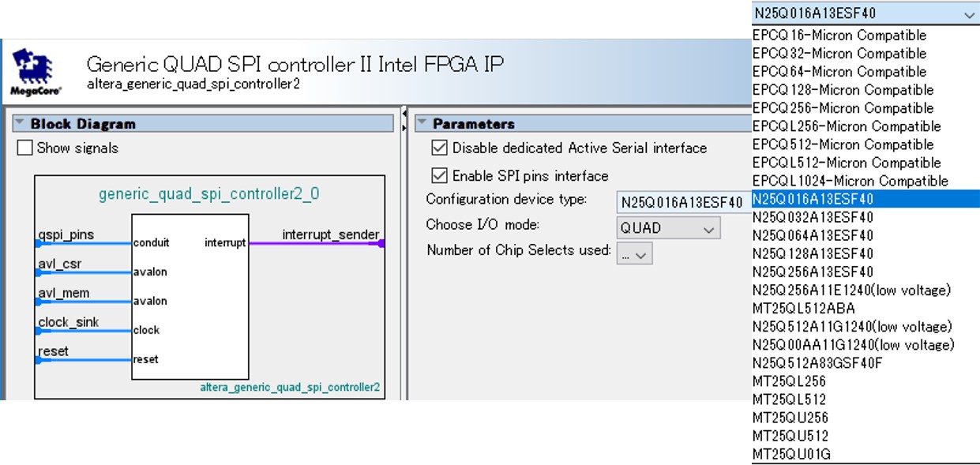
Task: Collapse the Parameters panel triangle
Action: click(423, 124)
